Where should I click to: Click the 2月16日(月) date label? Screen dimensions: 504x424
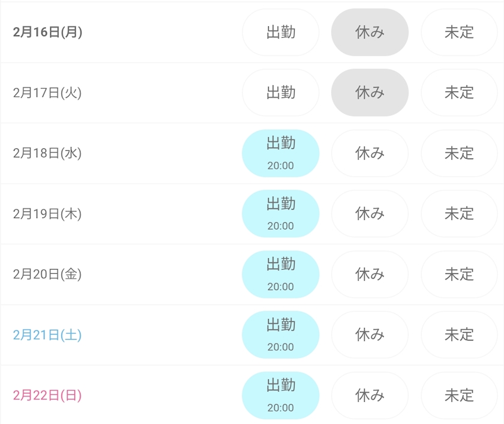(47, 32)
